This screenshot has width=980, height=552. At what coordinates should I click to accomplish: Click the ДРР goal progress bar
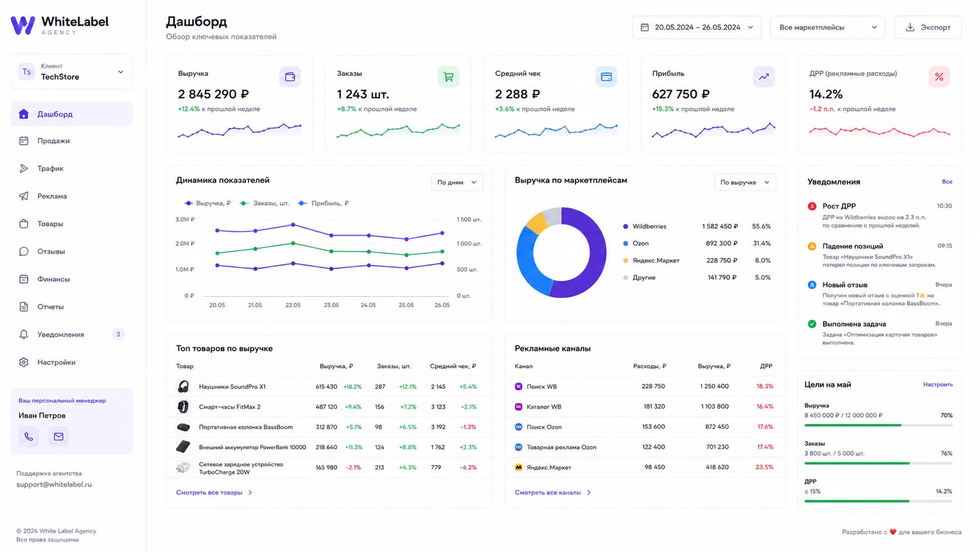click(x=879, y=502)
